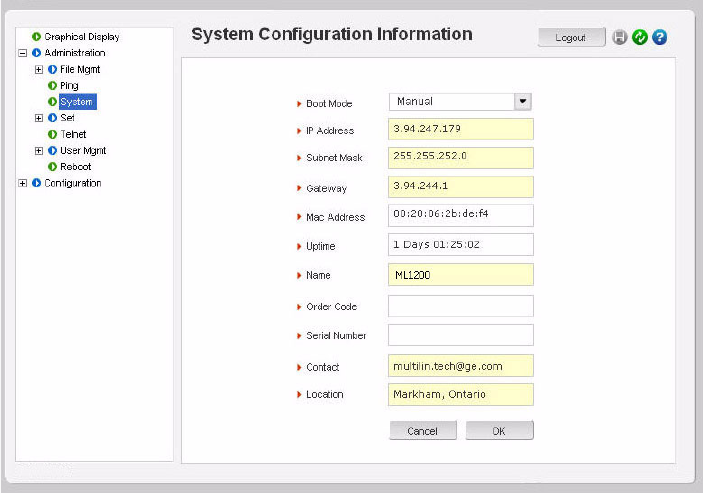Click the IP Address field 3.94.247.179
Viewport: 703px width, 493px height.
(461, 129)
